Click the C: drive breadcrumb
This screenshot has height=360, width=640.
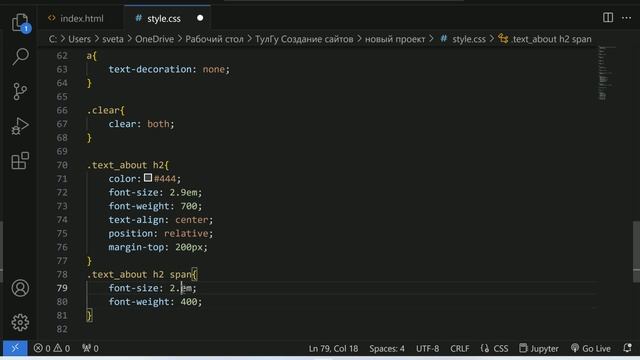(x=53, y=39)
